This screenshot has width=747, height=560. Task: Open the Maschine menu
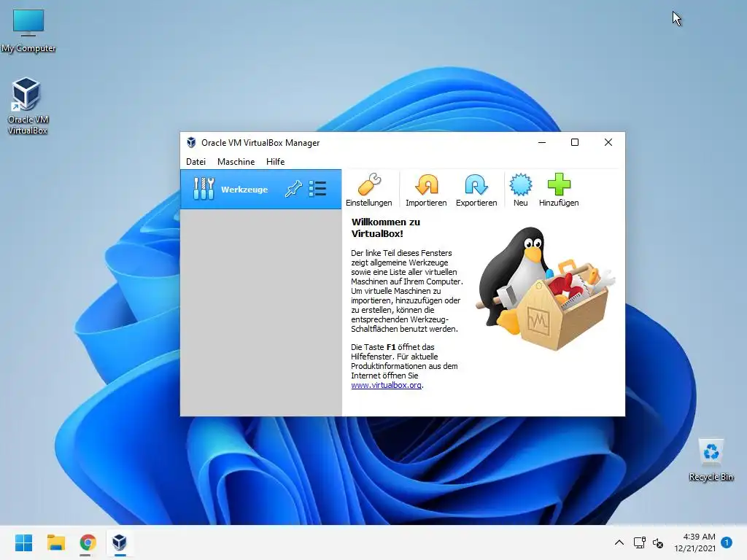[x=236, y=161]
